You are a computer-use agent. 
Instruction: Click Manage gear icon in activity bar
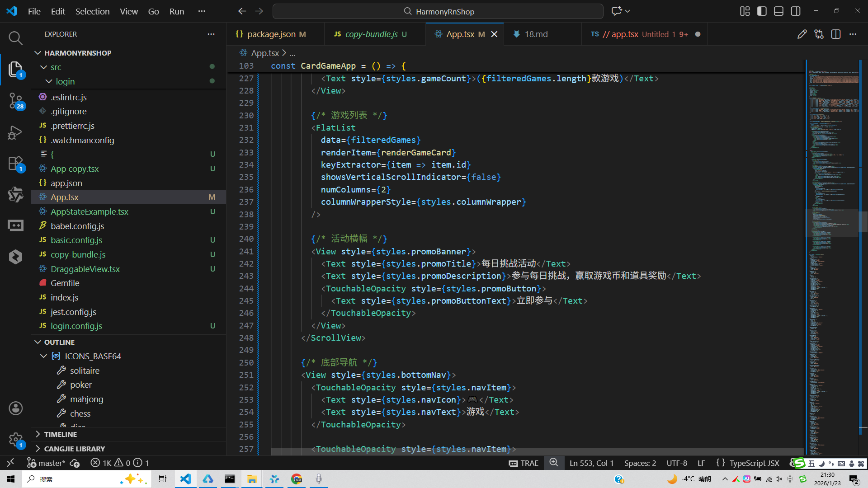[15, 439]
